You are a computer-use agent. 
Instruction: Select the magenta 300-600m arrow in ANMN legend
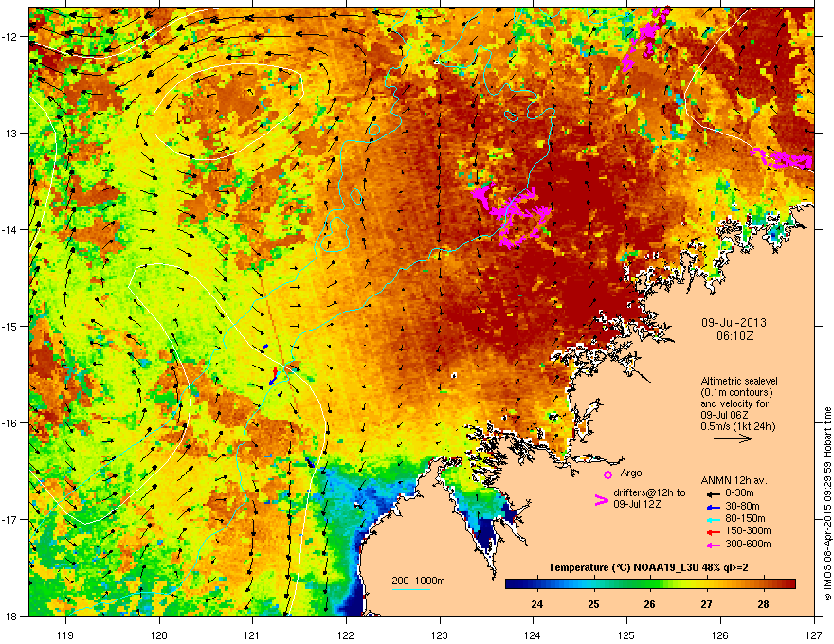coord(713,546)
